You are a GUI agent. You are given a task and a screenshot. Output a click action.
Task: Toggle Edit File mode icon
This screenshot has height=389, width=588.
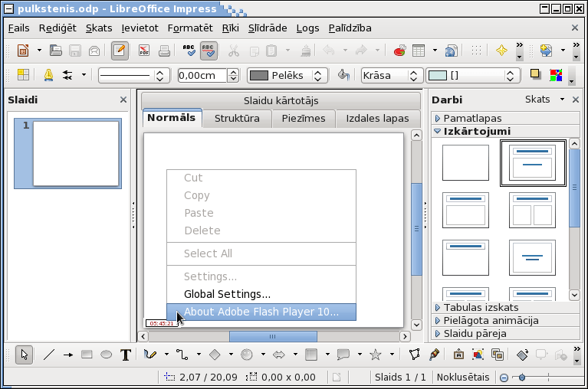click(120, 51)
